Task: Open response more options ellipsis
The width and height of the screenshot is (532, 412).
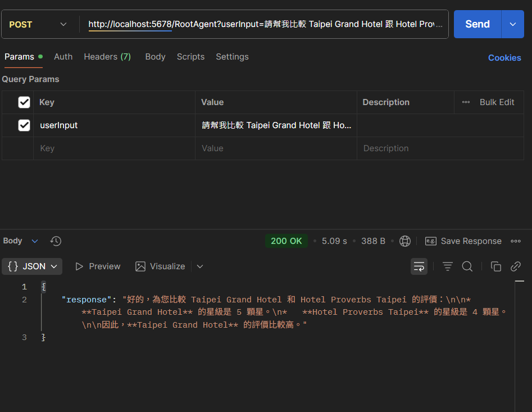Action: click(515, 241)
